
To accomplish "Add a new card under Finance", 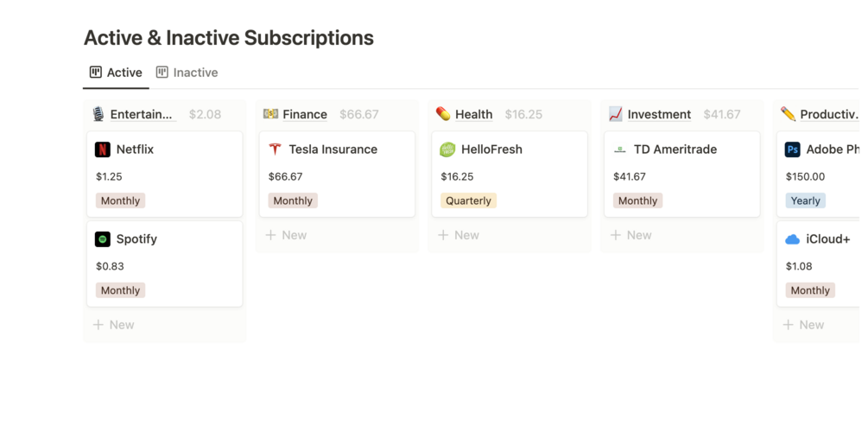I will click(286, 235).
